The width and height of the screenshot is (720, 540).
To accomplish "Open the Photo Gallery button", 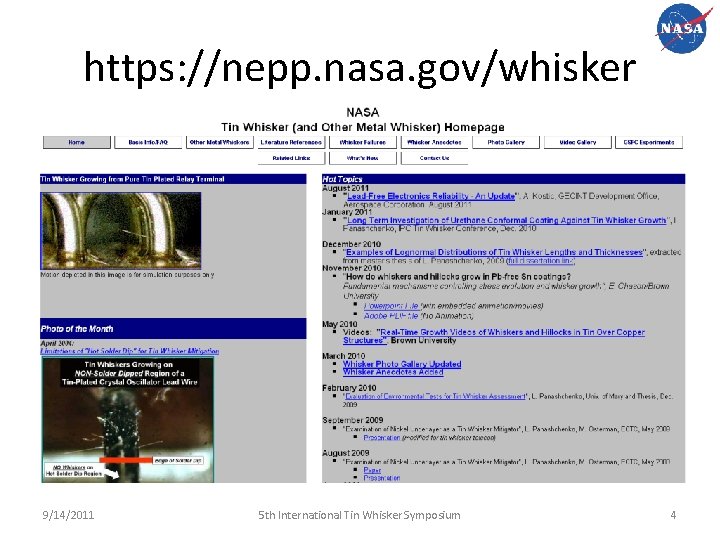I will coord(506,142).
